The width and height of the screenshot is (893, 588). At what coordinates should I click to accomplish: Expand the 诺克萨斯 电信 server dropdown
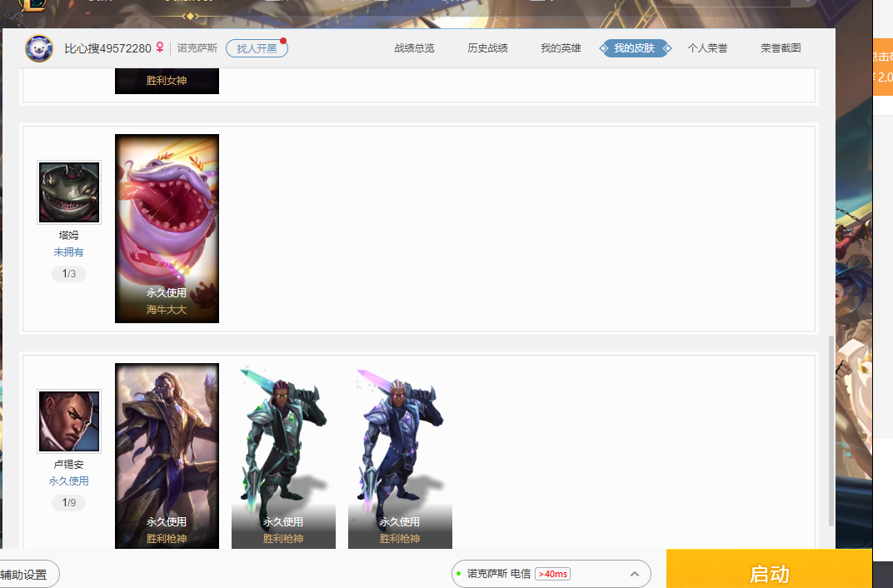click(x=551, y=574)
